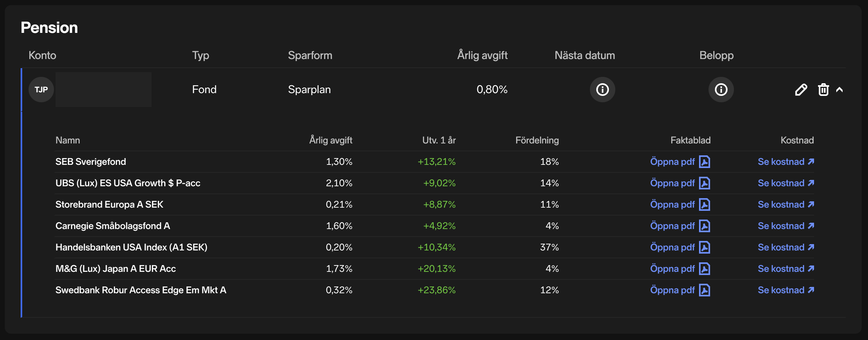Collapse the expanded fund list chevron

pos(839,90)
